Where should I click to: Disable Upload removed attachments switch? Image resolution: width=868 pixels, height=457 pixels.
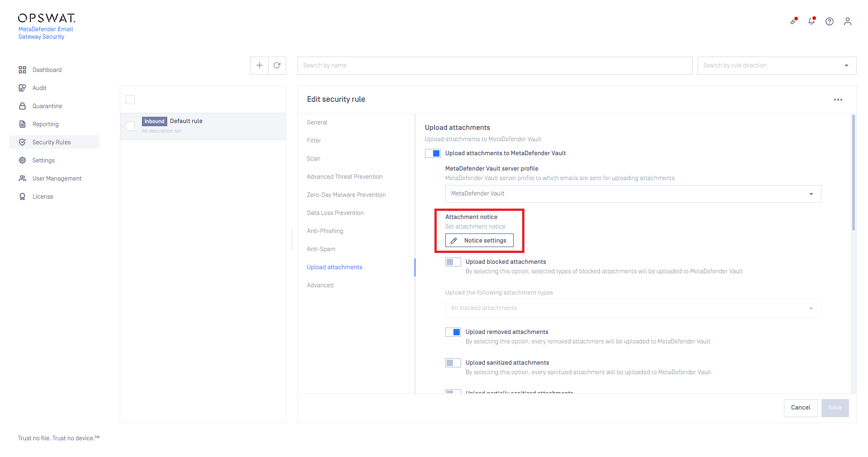point(453,332)
